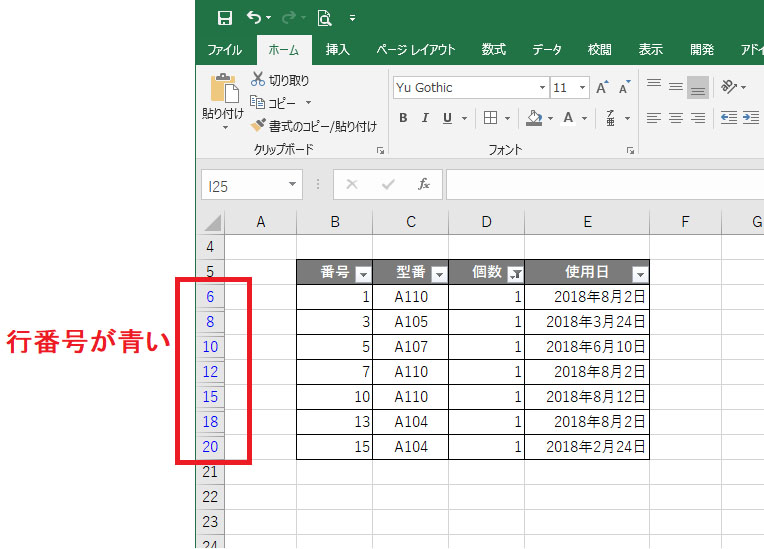This screenshot has width=764, height=549.
Task: Select the cell showing 2018年3月24日
Action: click(587, 322)
